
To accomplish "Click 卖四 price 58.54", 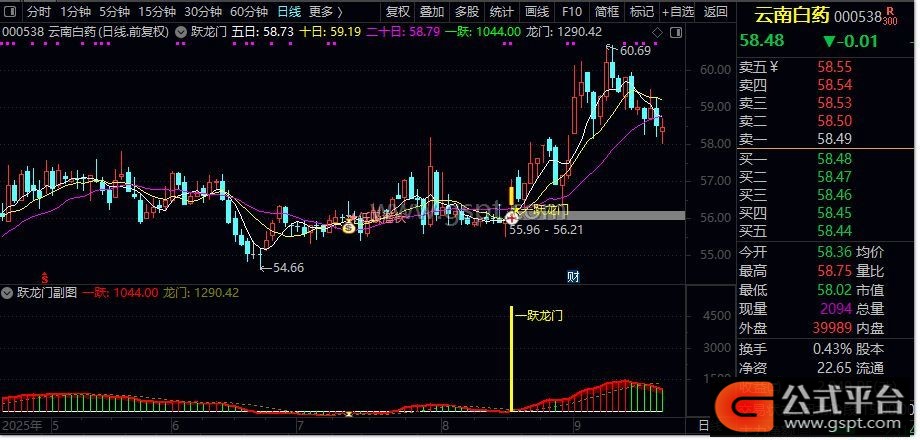I will coord(835,86).
